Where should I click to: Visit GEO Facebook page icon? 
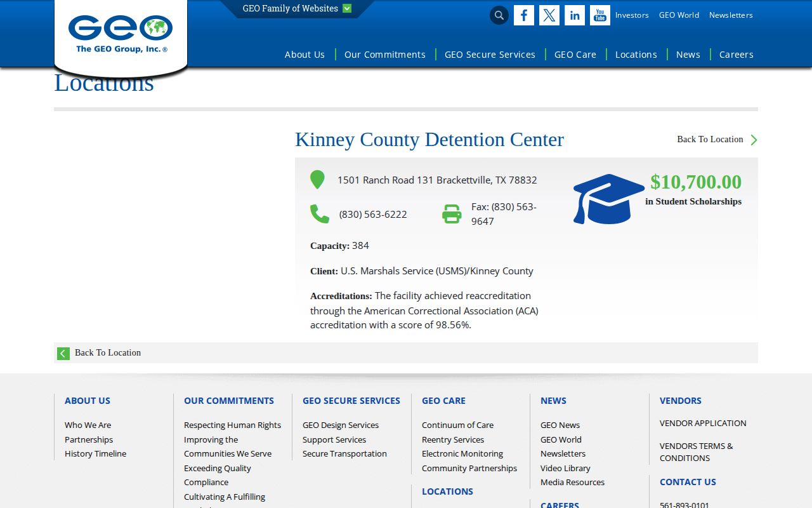[524, 15]
